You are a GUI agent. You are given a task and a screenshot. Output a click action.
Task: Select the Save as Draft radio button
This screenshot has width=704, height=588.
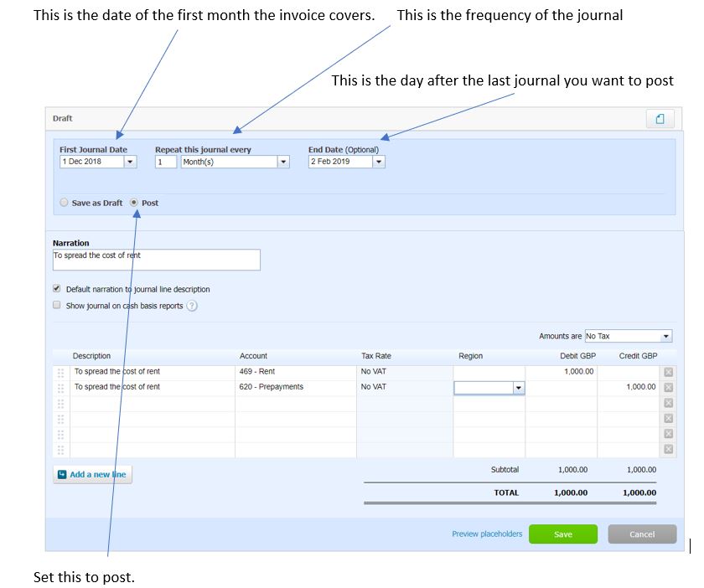click(x=64, y=203)
